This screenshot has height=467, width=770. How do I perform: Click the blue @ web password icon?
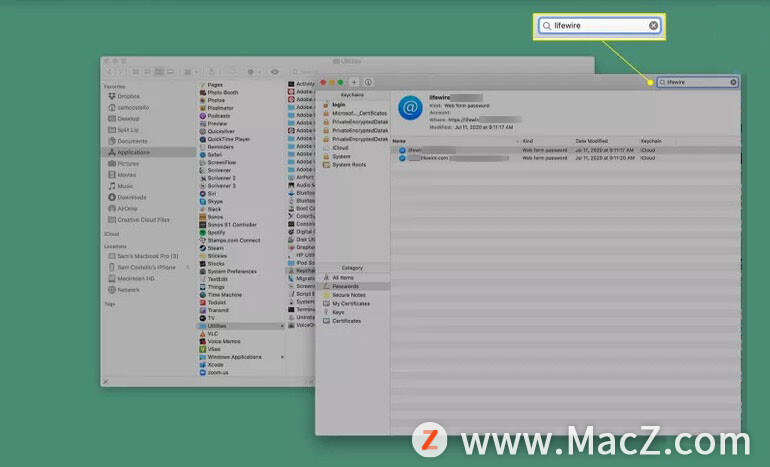(410, 108)
